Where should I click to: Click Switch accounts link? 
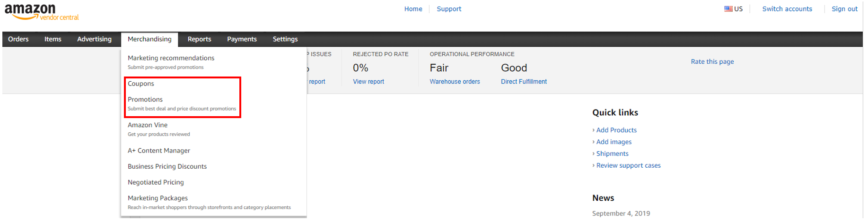click(x=787, y=9)
